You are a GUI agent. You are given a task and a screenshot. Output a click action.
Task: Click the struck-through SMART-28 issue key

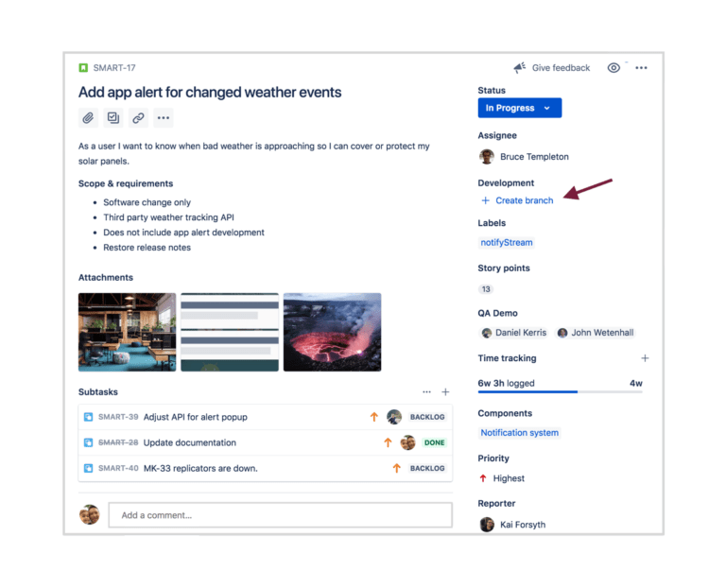(118, 443)
